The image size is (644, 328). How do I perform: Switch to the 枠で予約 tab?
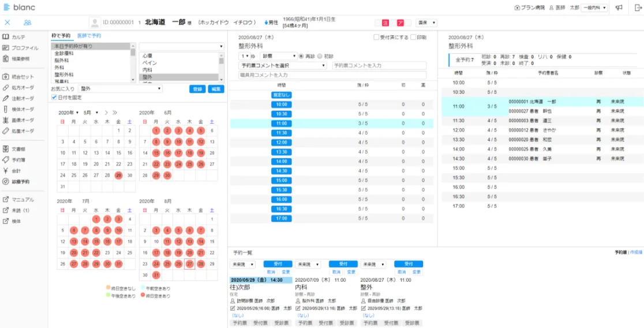(x=61, y=36)
